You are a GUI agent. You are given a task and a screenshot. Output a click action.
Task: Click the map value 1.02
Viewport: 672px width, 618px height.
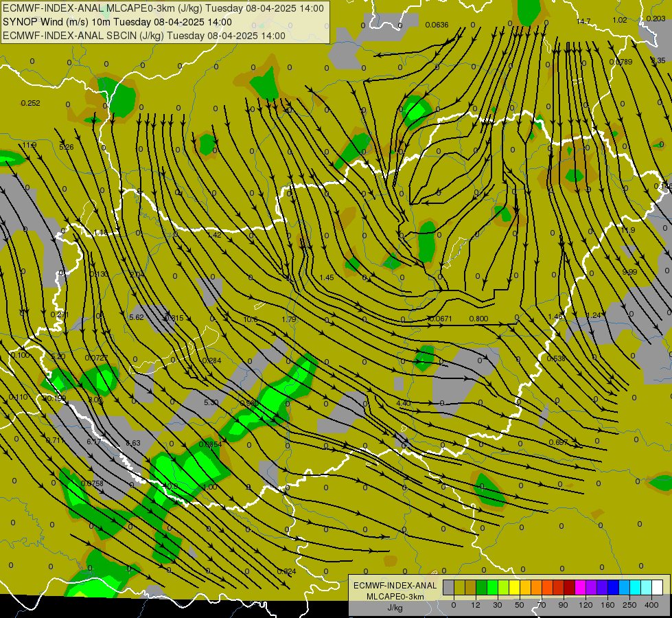tap(620, 20)
